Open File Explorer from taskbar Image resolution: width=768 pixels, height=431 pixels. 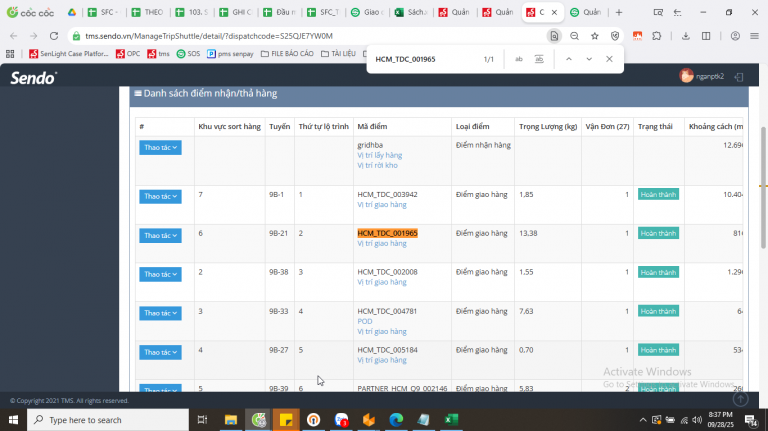(x=231, y=420)
